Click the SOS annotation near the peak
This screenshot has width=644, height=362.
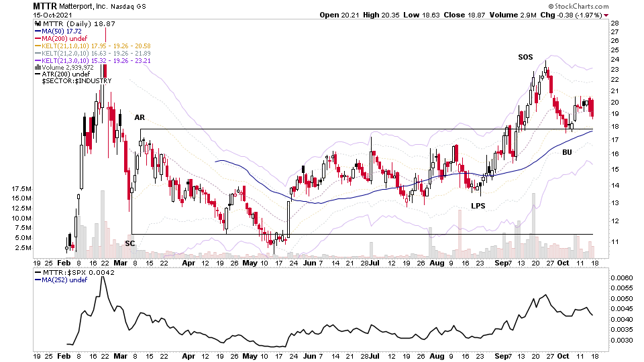pos(525,58)
